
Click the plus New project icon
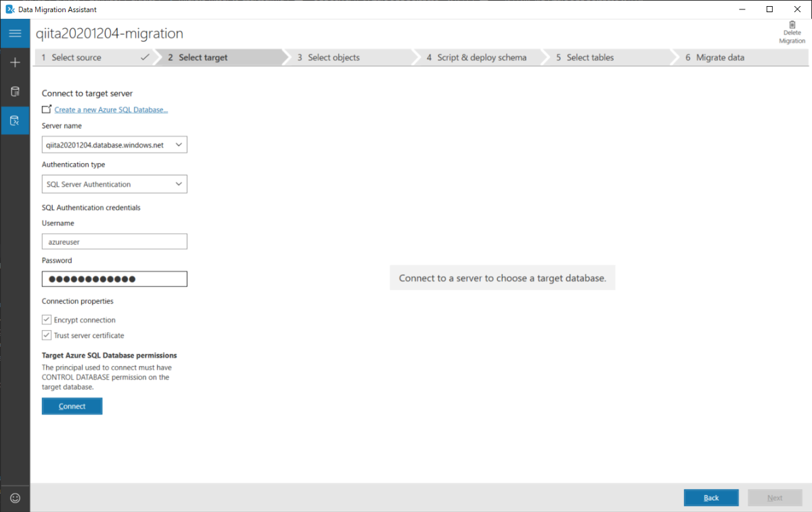click(x=15, y=62)
